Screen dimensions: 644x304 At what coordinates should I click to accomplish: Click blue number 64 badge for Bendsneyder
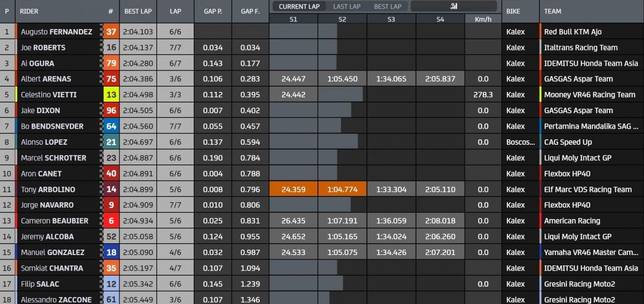coord(111,126)
